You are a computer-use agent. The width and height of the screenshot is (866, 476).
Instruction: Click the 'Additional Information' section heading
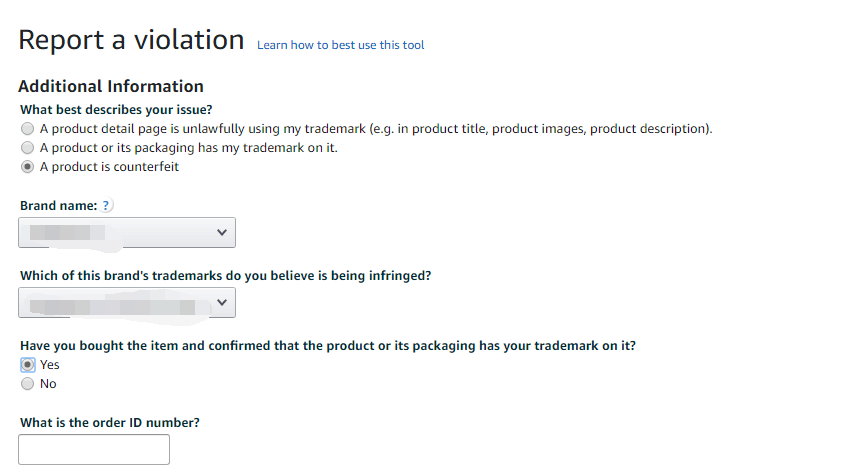(111, 87)
